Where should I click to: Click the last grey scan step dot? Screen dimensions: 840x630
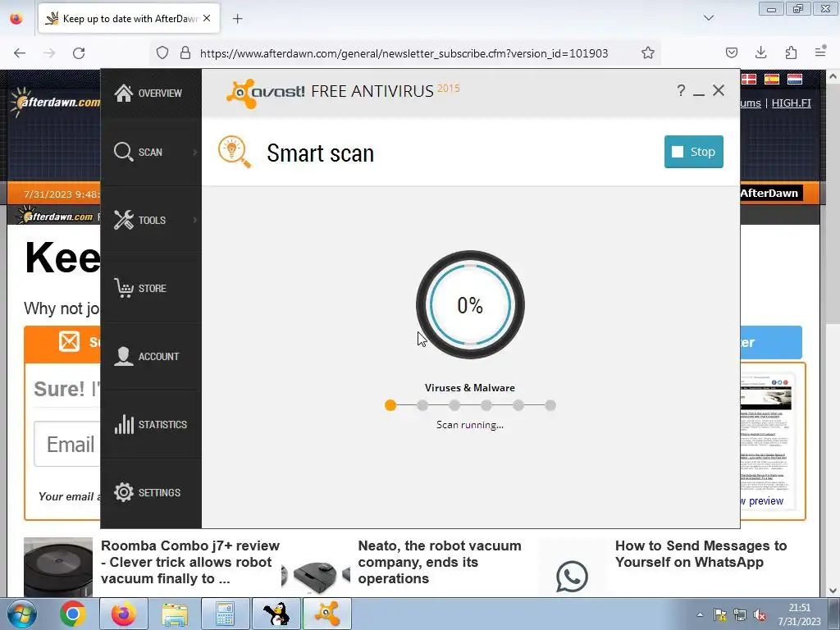tap(550, 405)
